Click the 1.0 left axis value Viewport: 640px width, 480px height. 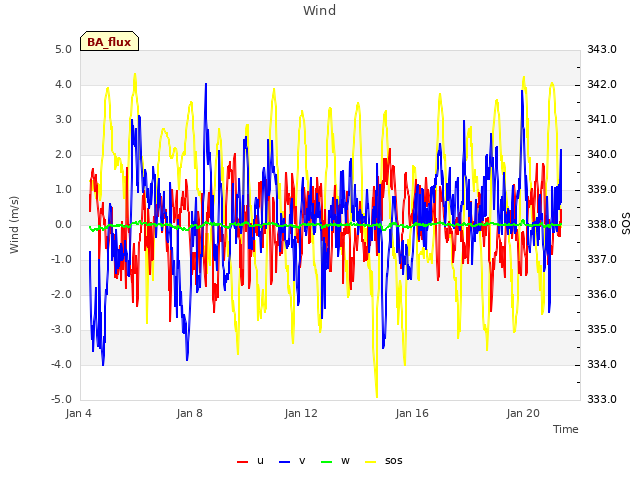pos(63,189)
